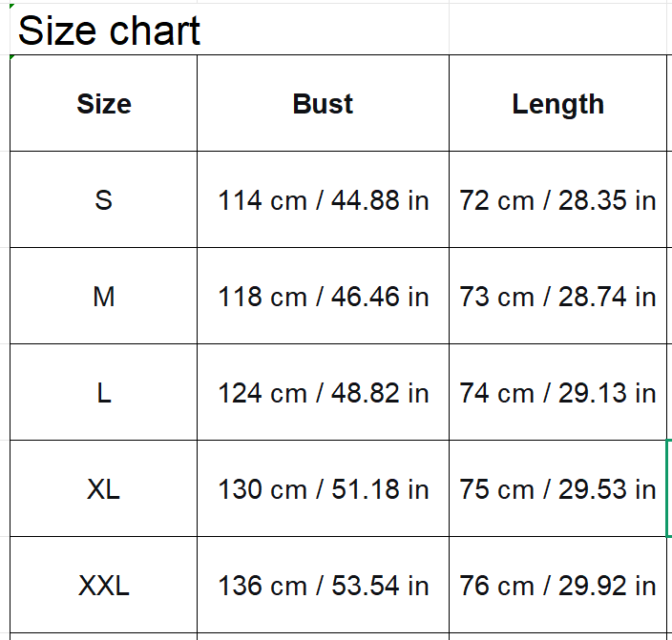
Task: Select the bust cell '114 cm / 44.88 in'
Action: tap(323, 200)
